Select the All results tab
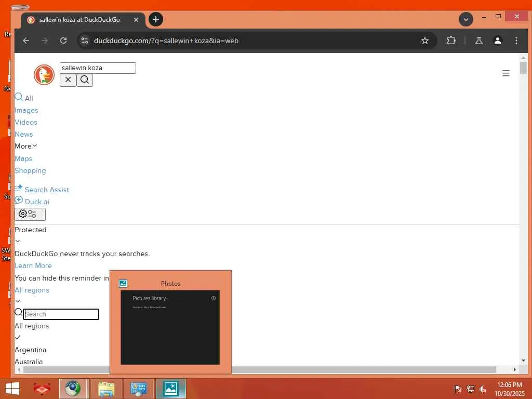This screenshot has width=532, height=399. point(24,98)
